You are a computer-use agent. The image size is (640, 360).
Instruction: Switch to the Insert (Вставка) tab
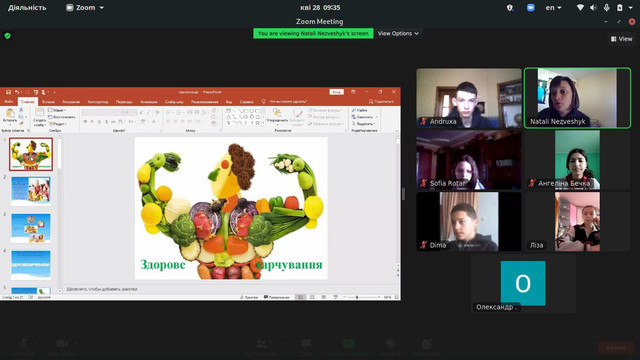(x=48, y=102)
